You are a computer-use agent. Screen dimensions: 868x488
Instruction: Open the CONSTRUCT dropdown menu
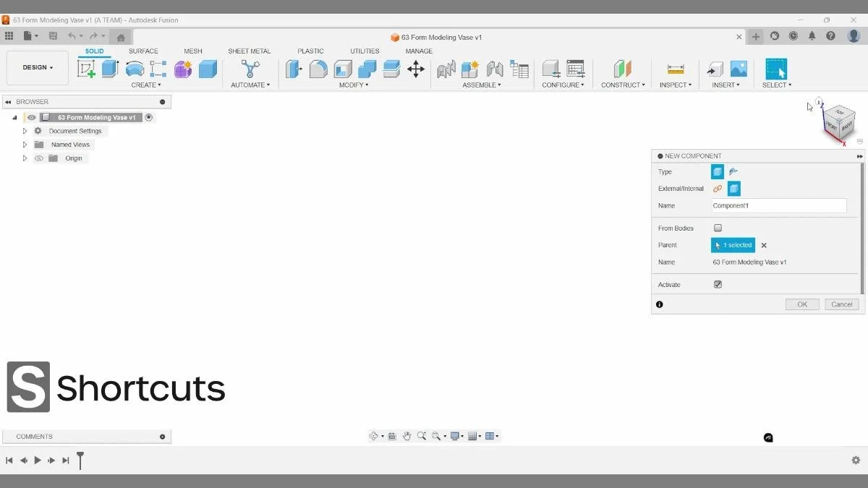[623, 85]
